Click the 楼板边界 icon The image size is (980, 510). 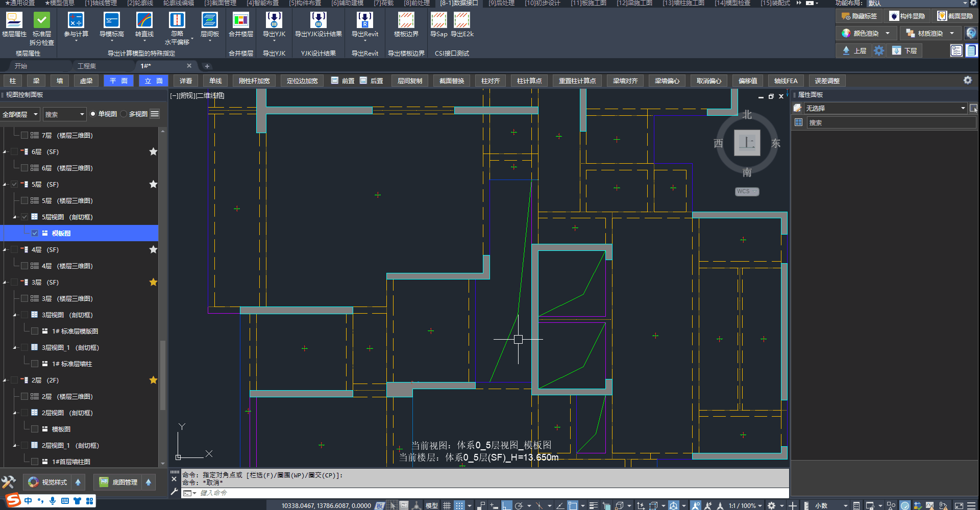(x=406, y=21)
